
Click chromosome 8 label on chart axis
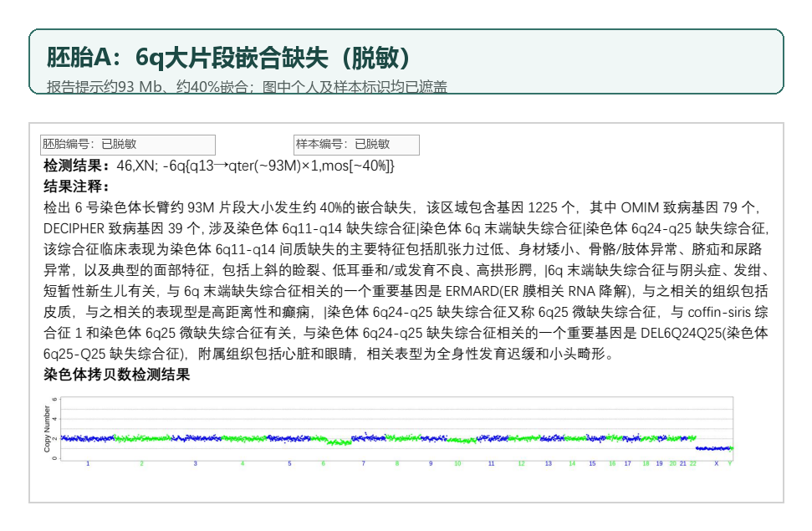pos(397,463)
